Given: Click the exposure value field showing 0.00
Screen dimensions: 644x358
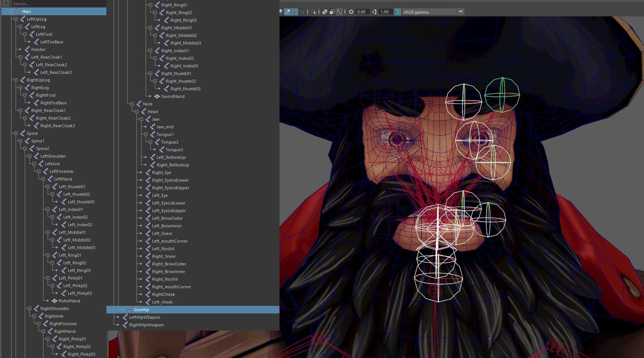Looking at the screenshot, I should click(x=362, y=12).
